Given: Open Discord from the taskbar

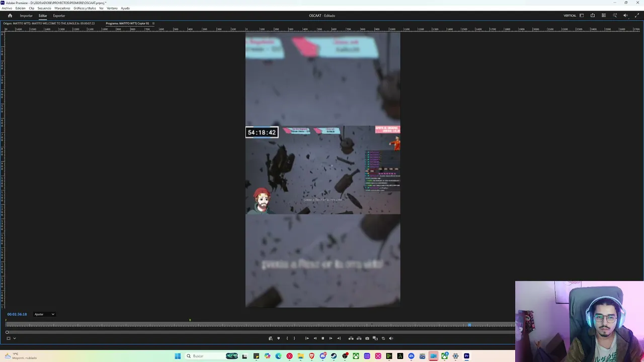Looking at the screenshot, I should pos(323,356).
